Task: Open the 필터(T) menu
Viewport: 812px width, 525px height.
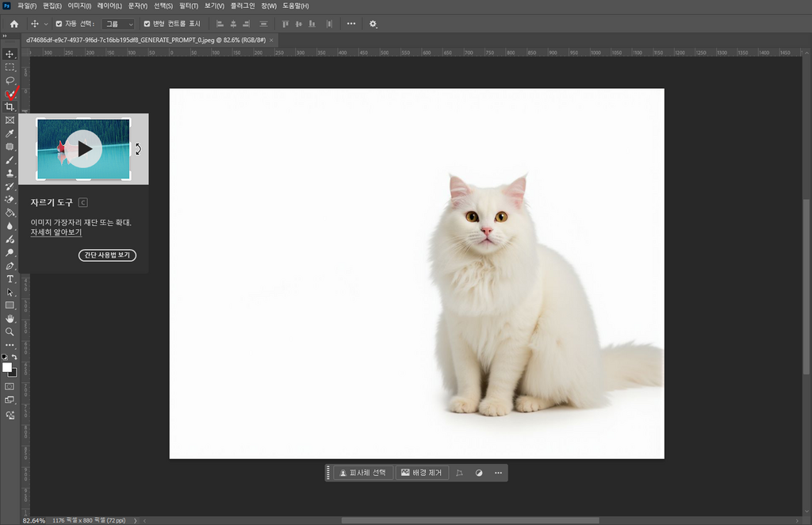Action: pyautogui.click(x=189, y=6)
